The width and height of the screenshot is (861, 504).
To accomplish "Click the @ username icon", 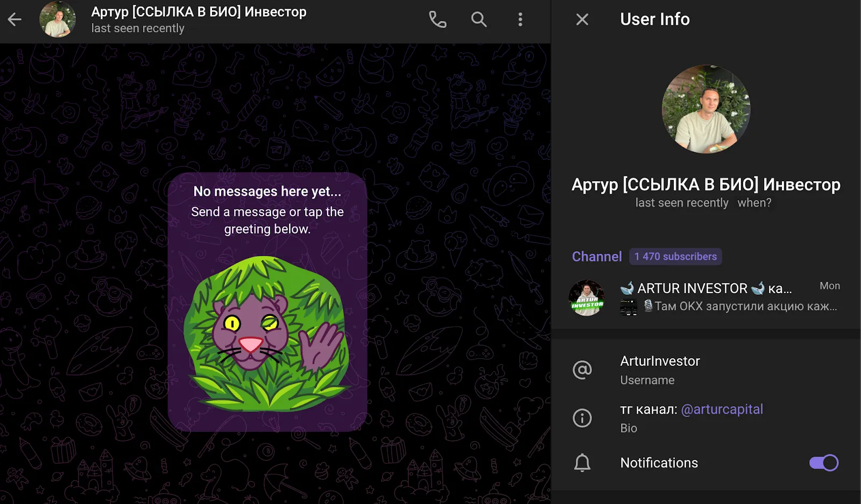I will 582,370.
